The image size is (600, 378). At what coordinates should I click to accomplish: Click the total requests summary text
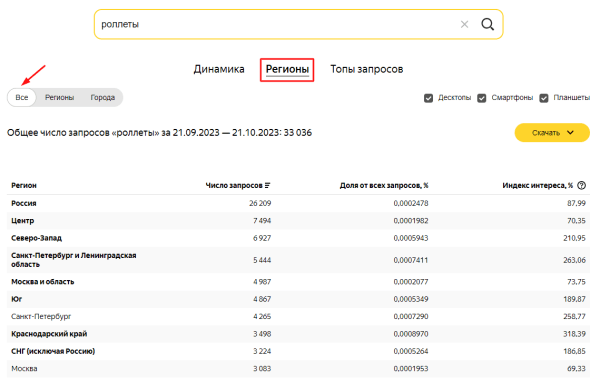tap(159, 133)
